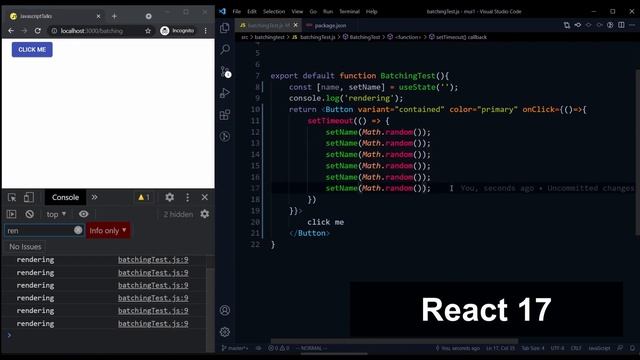Open the 'Info only' log level dropdown
The width and height of the screenshot is (640, 360).
108,231
